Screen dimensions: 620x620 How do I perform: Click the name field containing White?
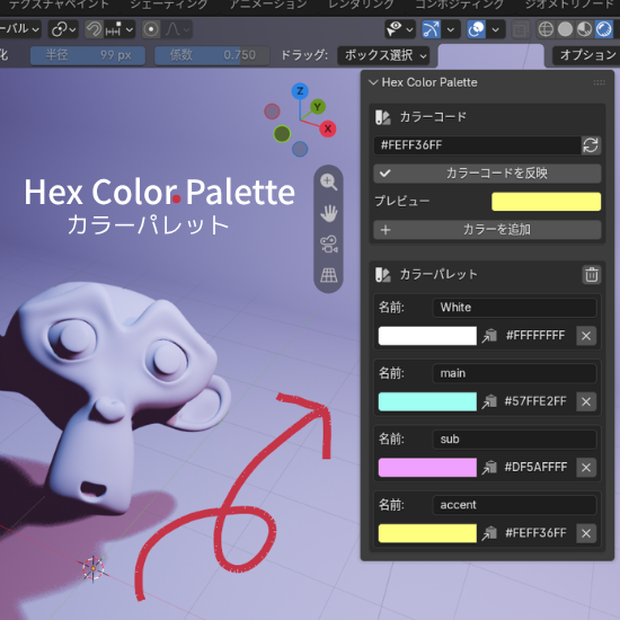click(514, 307)
